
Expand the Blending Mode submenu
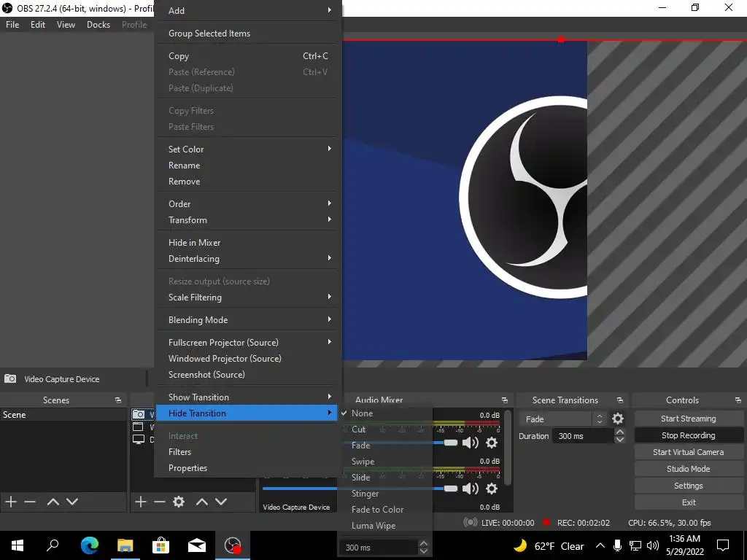click(248, 320)
